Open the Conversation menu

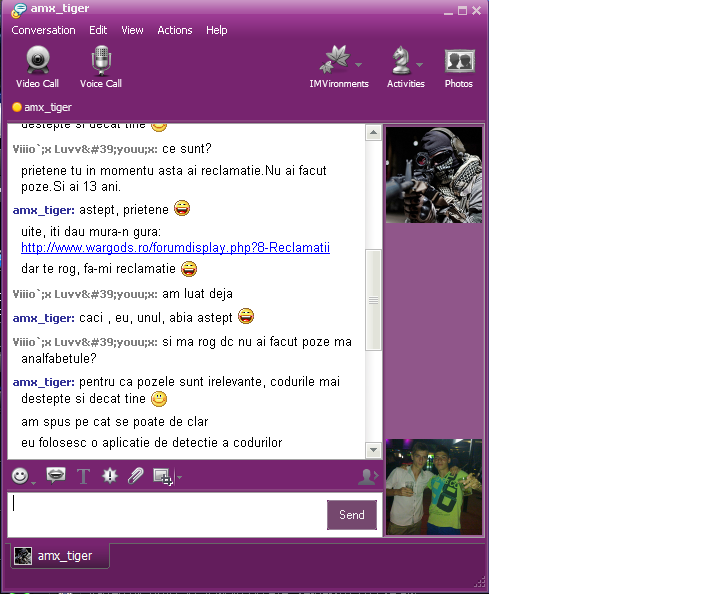coord(44,30)
